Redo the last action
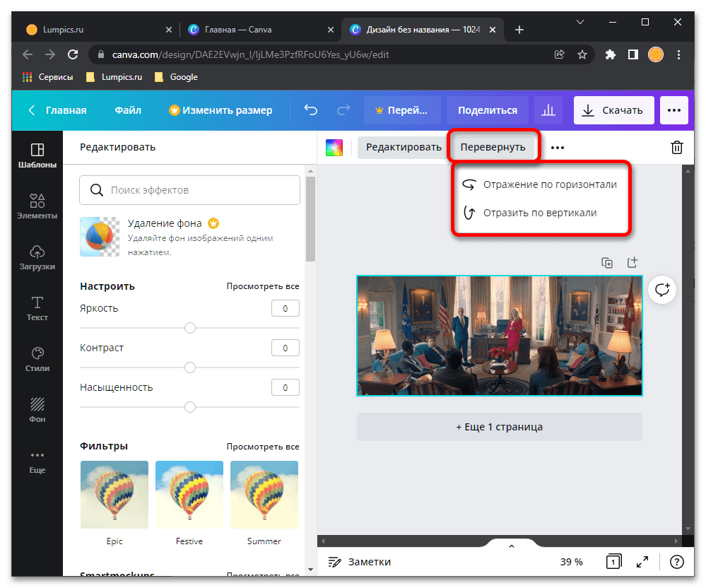 (x=343, y=110)
